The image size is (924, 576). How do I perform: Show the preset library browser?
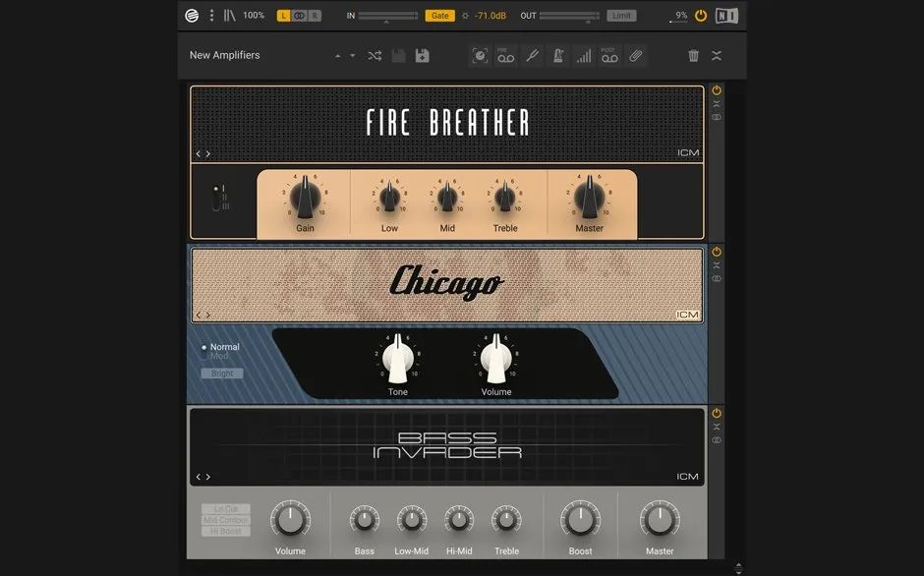pos(229,16)
